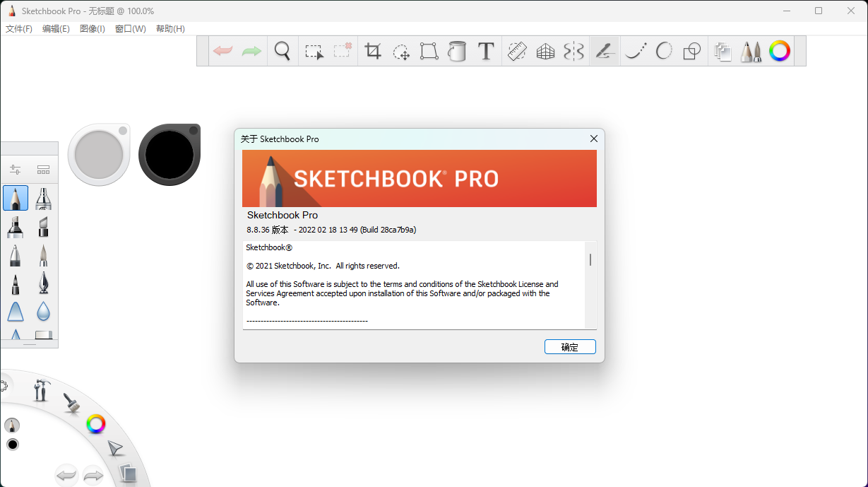Open the lagoon tools hammer-wrench icon
This screenshot has height=487, width=868.
pyautogui.click(x=41, y=389)
